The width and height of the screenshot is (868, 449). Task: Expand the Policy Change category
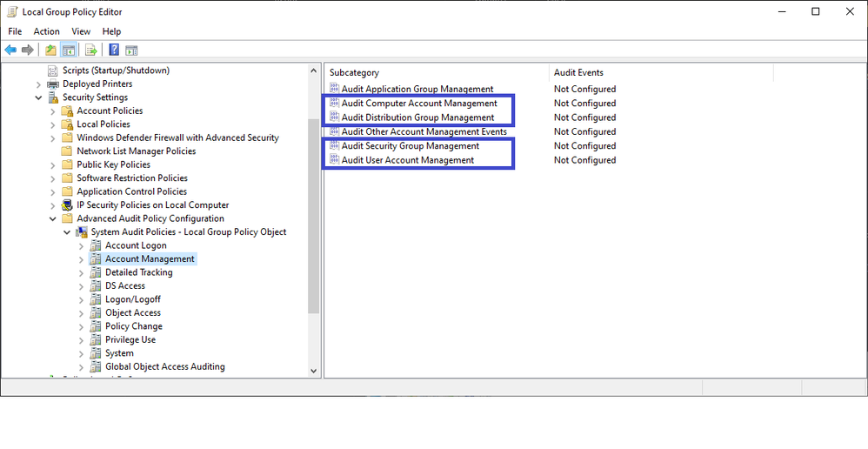point(82,326)
